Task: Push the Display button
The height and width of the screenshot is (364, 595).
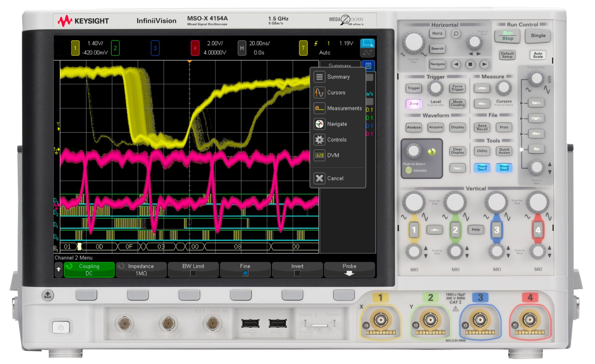Action: pos(457,127)
